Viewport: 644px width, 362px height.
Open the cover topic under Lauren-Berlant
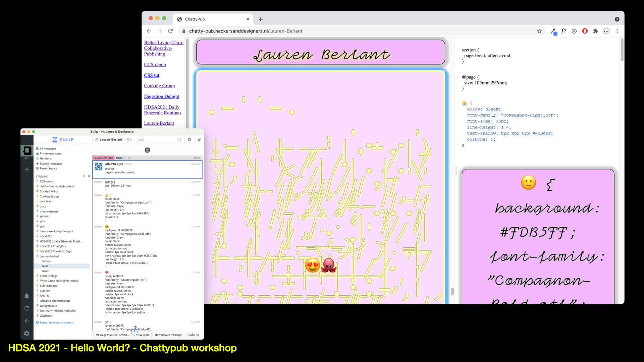(x=45, y=271)
